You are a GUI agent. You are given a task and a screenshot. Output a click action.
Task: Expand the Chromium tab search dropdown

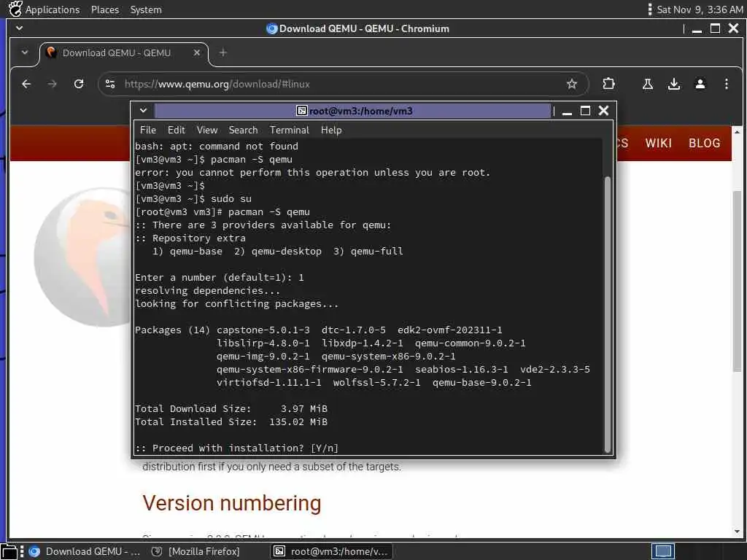coord(25,52)
